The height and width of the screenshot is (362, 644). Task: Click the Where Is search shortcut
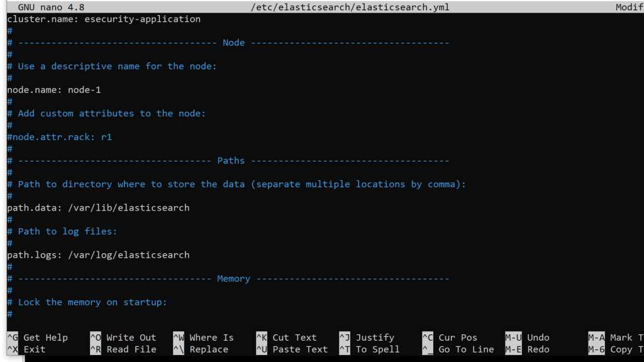point(204,337)
